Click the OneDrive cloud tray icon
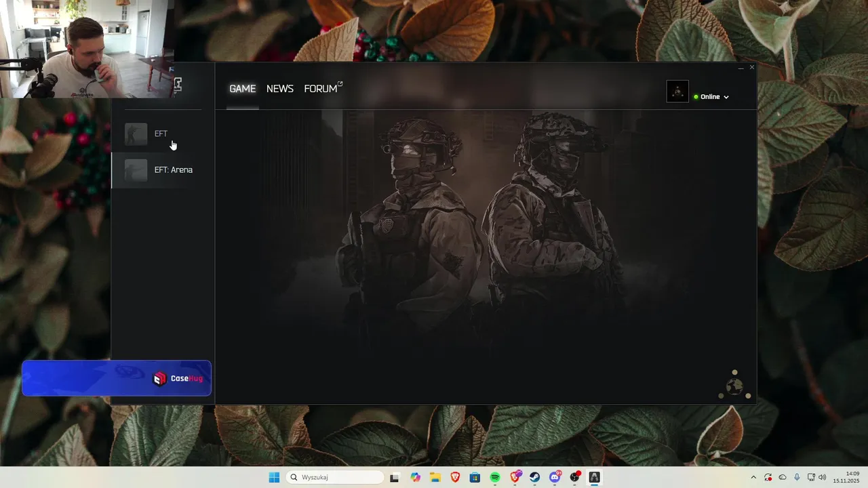The image size is (868, 488). (x=783, y=477)
